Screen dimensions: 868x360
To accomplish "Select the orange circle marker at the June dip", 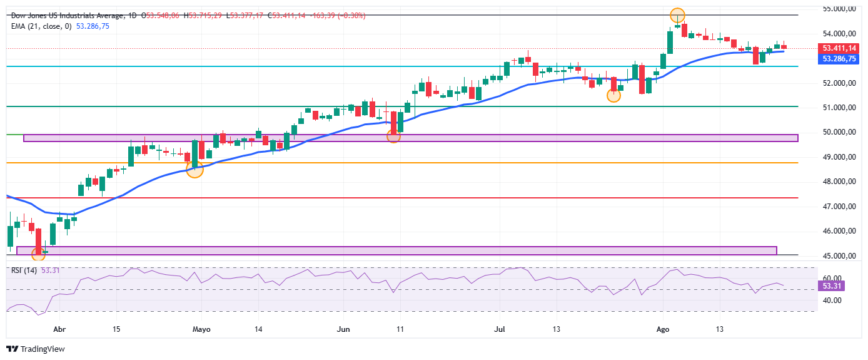I will tap(393, 135).
